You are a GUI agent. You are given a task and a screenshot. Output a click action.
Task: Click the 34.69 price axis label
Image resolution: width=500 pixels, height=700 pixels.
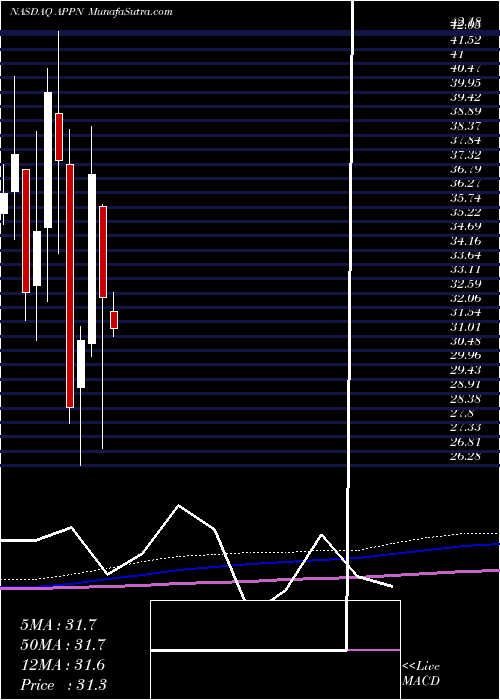coord(467,227)
